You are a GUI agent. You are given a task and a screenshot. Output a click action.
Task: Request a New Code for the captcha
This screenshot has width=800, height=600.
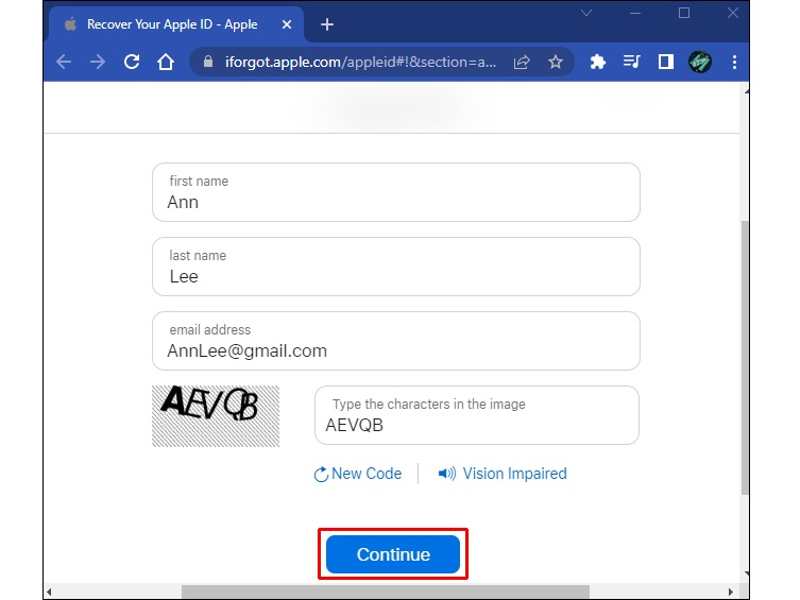pyautogui.click(x=358, y=474)
